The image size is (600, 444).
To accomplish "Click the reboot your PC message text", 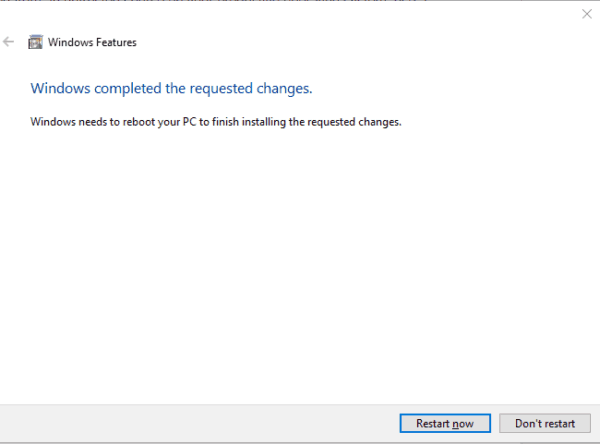I will tap(215, 122).
